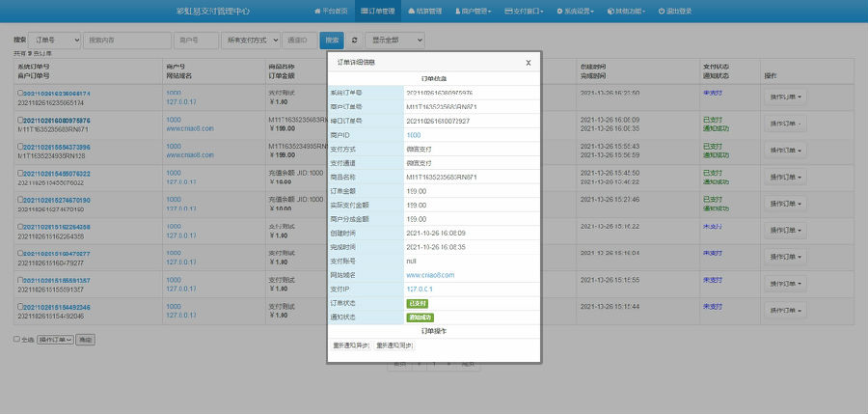Expand the 系统设置 navigation dropdown
This screenshot has height=414, width=868.
click(x=575, y=11)
